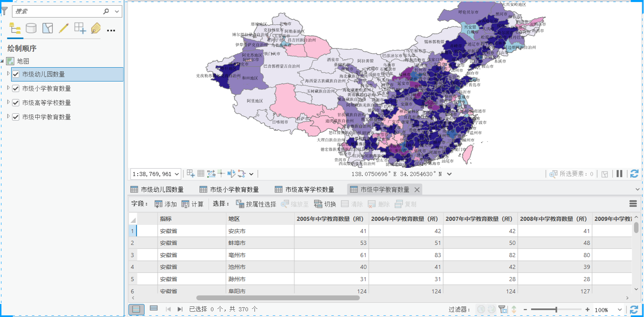Switch to List By Drawing Order view
Viewport: 644px width, 317px height.
pos(15,28)
